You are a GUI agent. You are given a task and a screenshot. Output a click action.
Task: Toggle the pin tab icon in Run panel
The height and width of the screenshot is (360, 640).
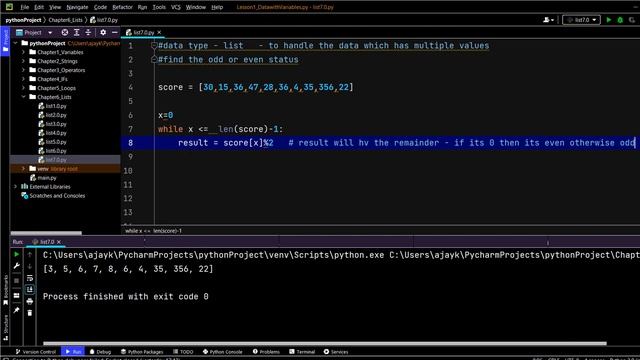tap(16, 310)
